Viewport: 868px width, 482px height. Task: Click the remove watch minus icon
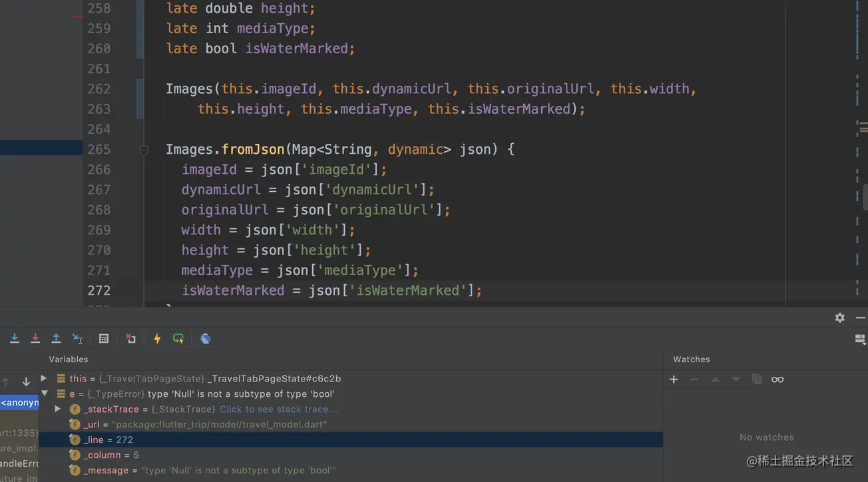click(694, 379)
